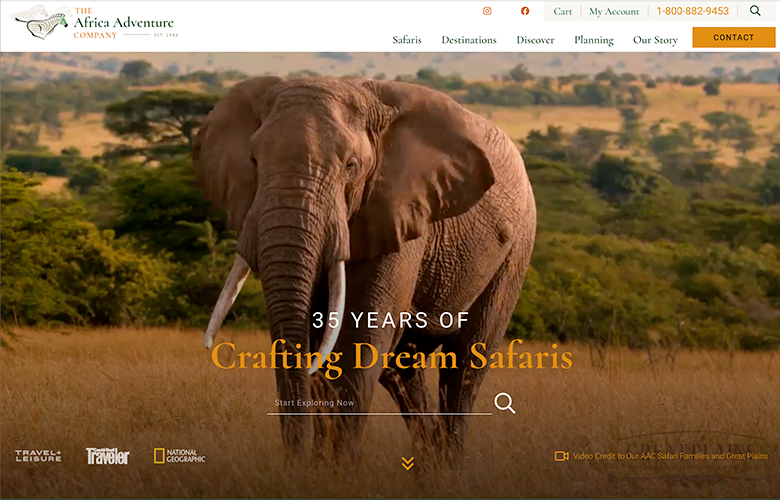
Task: Go to My Account
Action: pos(614,11)
